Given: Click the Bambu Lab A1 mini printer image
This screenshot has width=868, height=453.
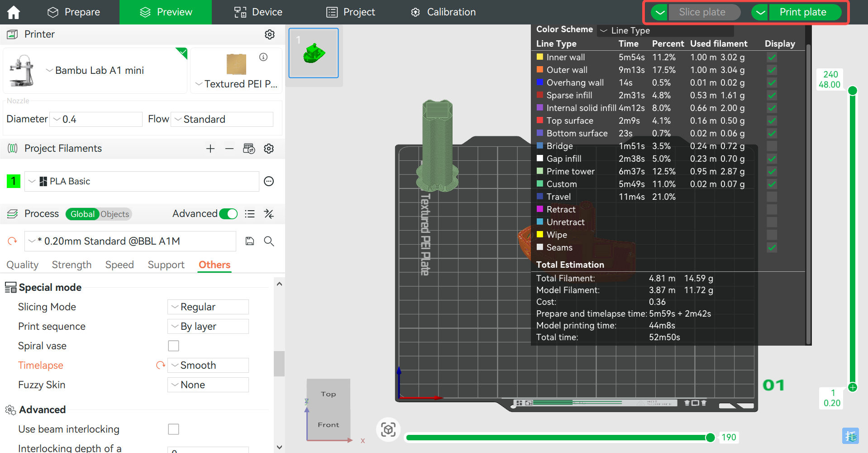Looking at the screenshot, I should (x=22, y=71).
